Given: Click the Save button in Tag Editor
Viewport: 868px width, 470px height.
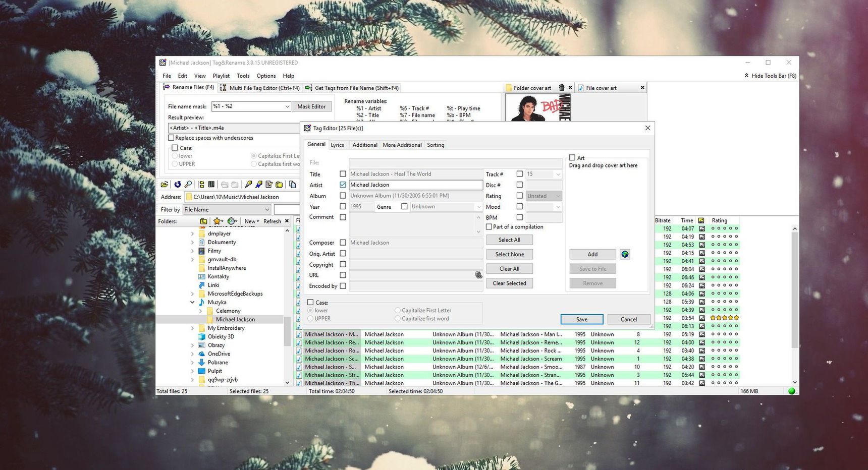Looking at the screenshot, I should [x=582, y=319].
